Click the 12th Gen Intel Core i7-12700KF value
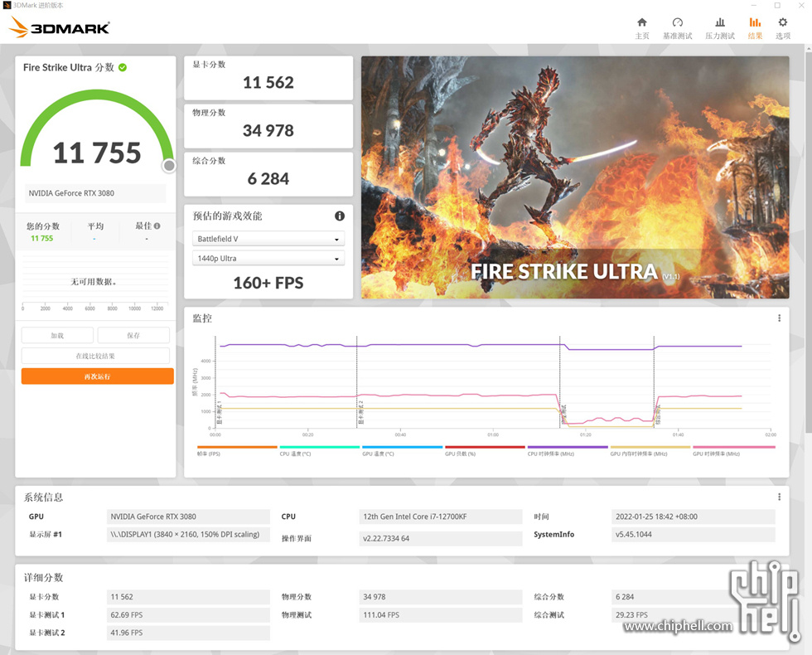Screen dimensions: 812x655 coord(440,517)
